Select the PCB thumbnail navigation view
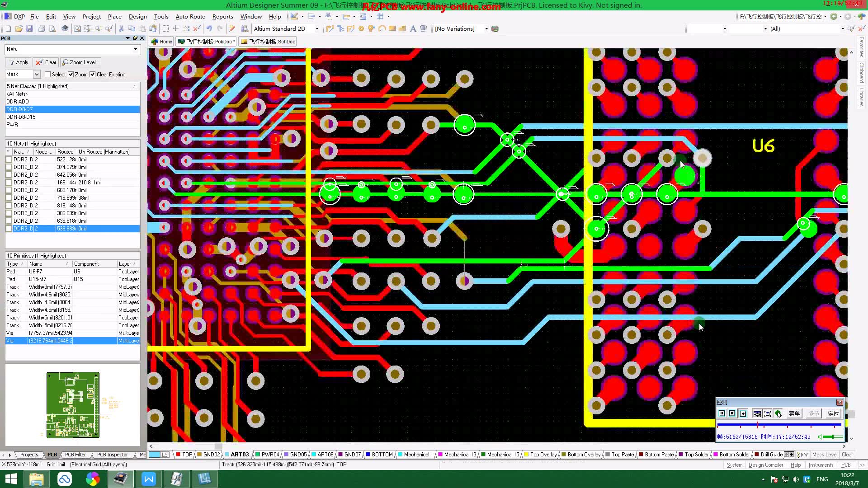Image resolution: width=868 pixels, height=488 pixels. (x=73, y=404)
